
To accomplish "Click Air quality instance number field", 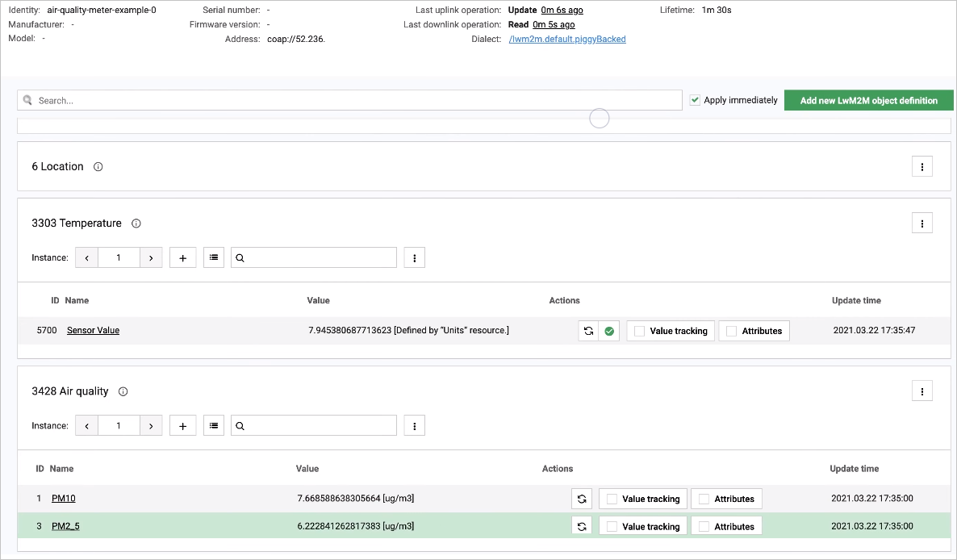I will pyautogui.click(x=119, y=426).
